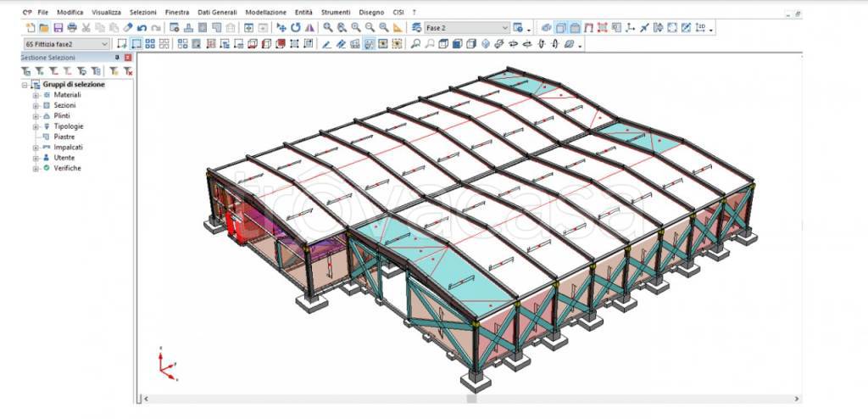Click the red portal frame icon
This screenshot has height=419, width=868.
(x=588, y=28)
